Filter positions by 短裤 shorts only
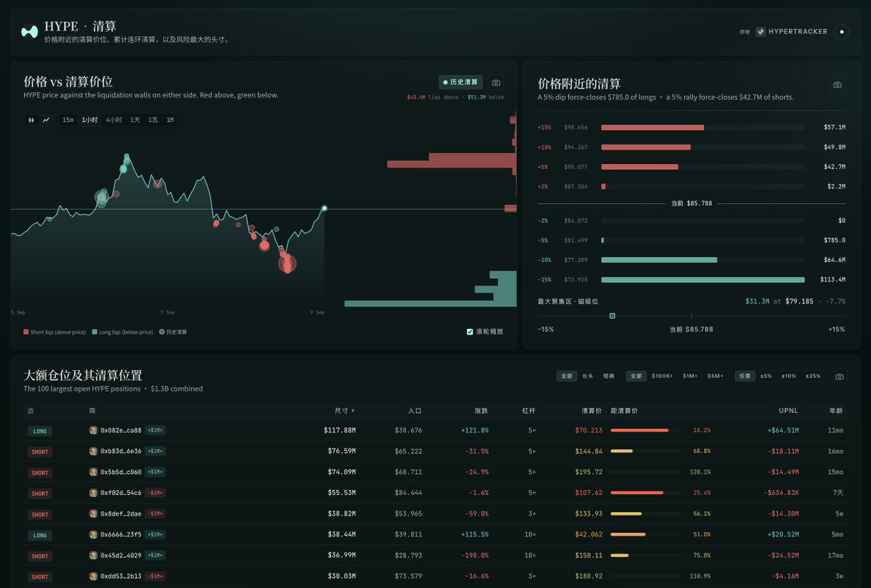The height and width of the screenshot is (588, 871). pyautogui.click(x=609, y=376)
